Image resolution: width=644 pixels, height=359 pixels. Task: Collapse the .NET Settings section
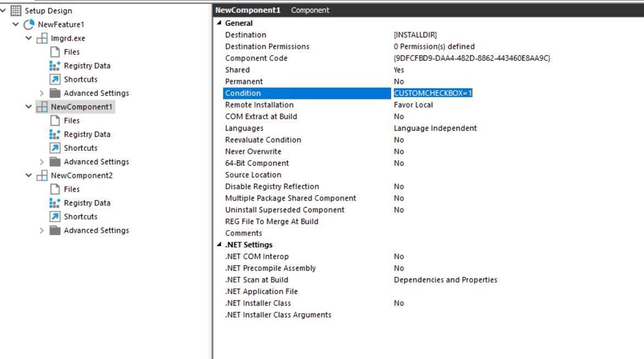tap(219, 244)
